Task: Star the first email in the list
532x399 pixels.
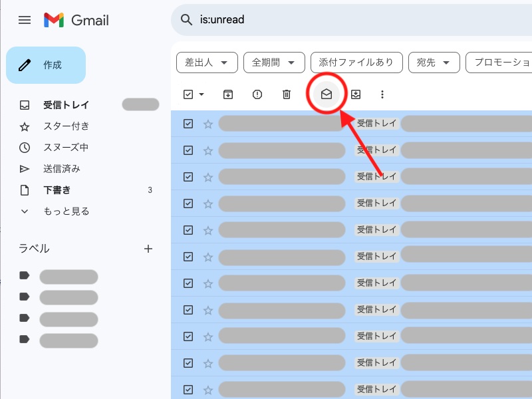Action: 207,123
